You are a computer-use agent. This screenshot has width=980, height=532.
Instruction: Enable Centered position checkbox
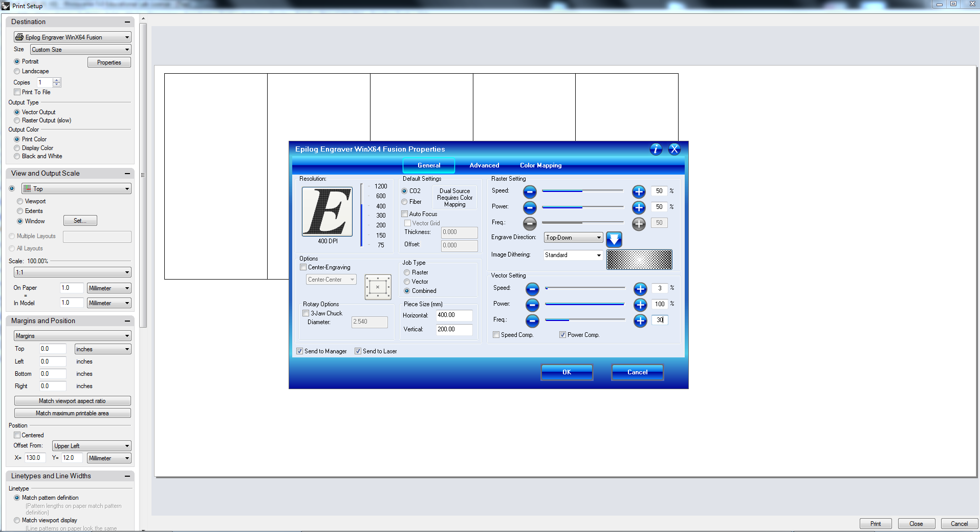pyautogui.click(x=17, y=435)
